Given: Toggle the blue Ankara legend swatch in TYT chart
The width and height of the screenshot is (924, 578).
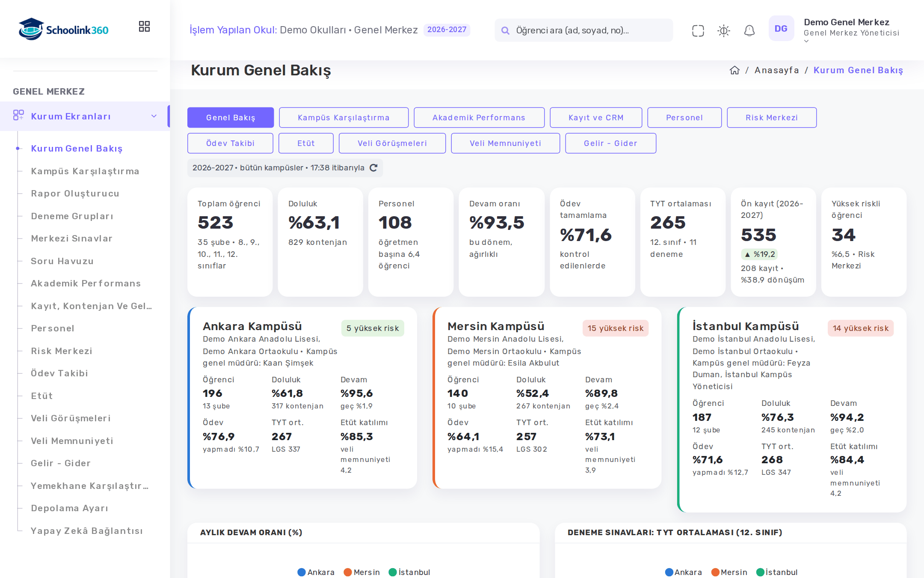Looking at the screenshot, I should coord(669,572).
